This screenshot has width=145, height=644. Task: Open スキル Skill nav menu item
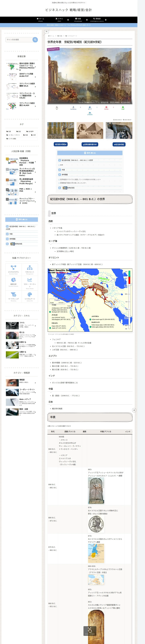[59, 20]
